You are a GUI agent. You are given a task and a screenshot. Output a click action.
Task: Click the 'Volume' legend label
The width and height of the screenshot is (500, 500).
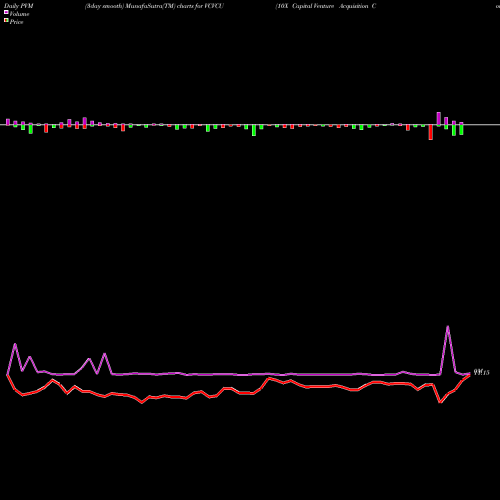pyautogui.click(x=19, y=14)
